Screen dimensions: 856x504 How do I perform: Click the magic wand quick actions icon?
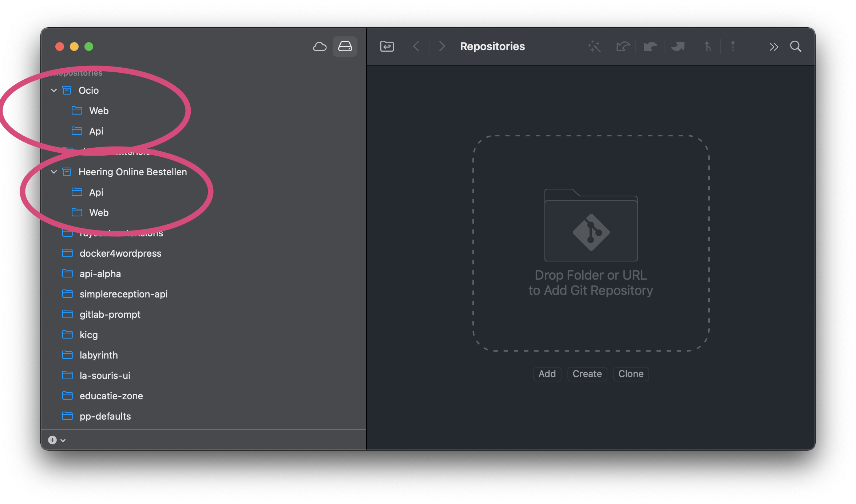594,47
